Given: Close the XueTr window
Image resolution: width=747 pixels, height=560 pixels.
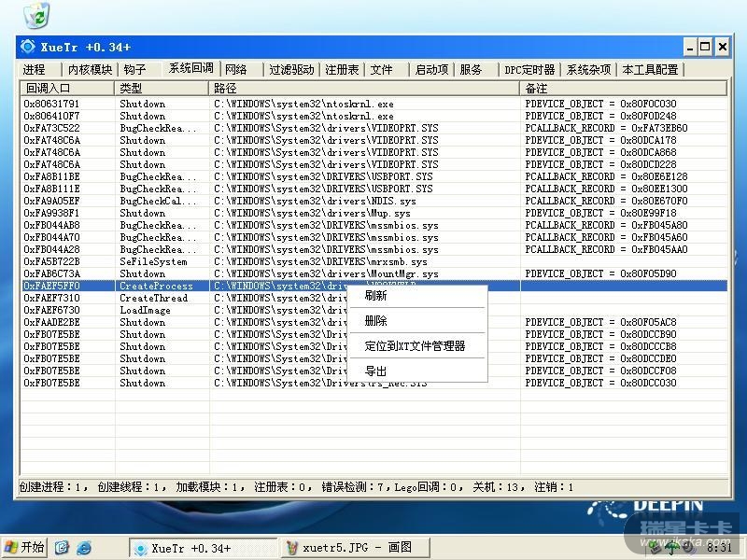Looking at the screenshot, I should coord(723,47).
